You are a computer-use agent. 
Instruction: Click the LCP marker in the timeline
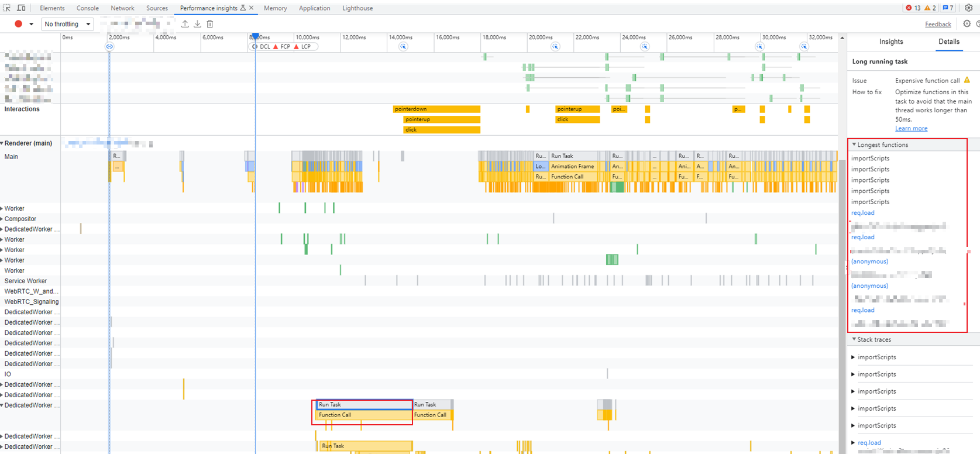(302, 47)
